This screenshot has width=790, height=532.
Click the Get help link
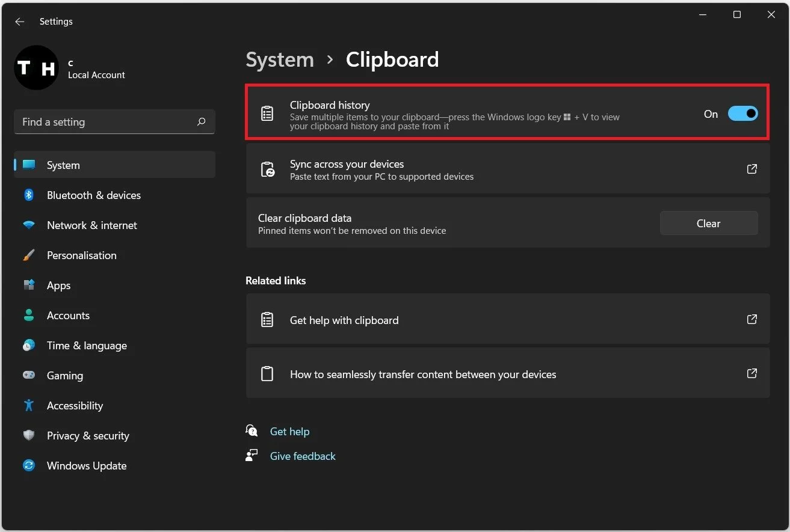coord(289,431)
